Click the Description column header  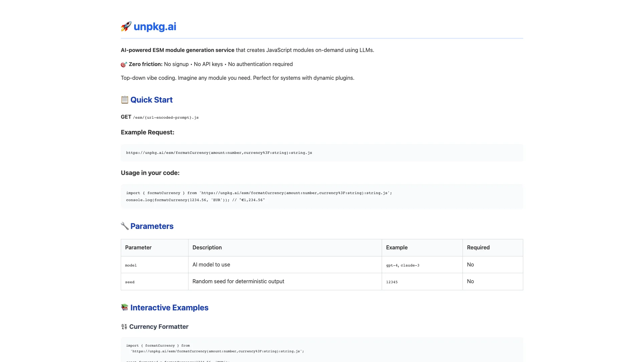point(285,248)
